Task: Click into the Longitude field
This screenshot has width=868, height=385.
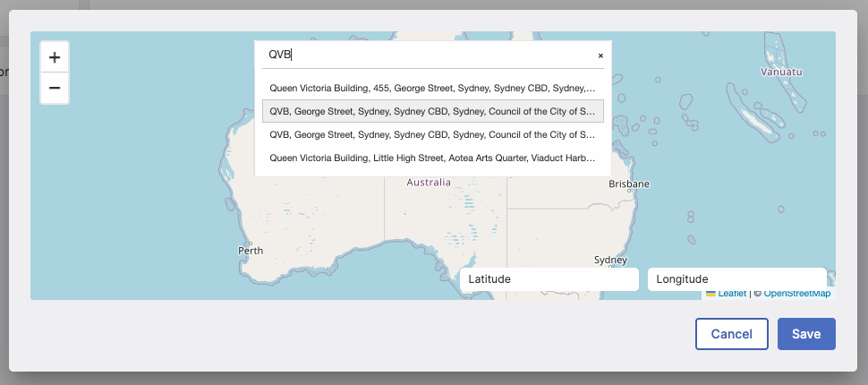Action: (x=736, y=279)
